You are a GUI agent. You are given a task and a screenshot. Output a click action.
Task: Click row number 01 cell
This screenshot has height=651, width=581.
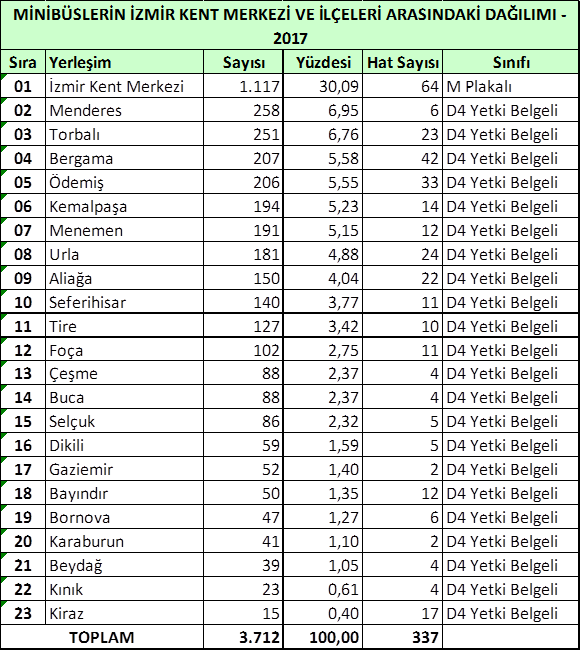coord(23,86)
